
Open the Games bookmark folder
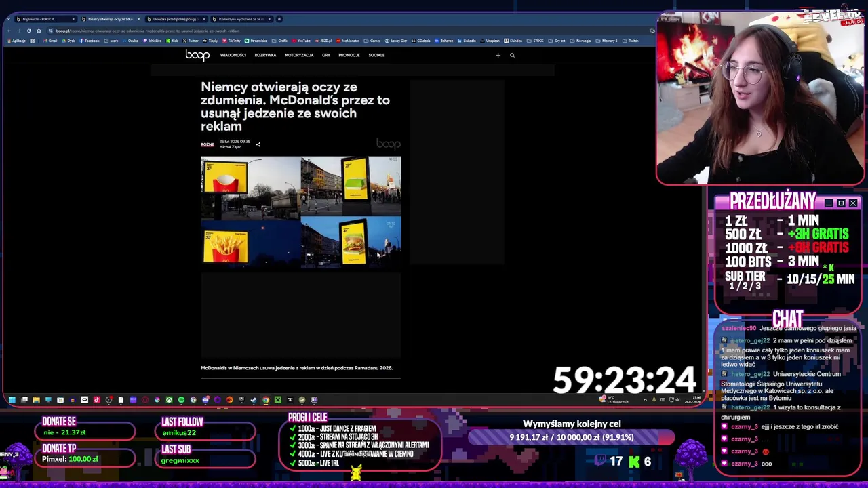(x=372, y=41)
